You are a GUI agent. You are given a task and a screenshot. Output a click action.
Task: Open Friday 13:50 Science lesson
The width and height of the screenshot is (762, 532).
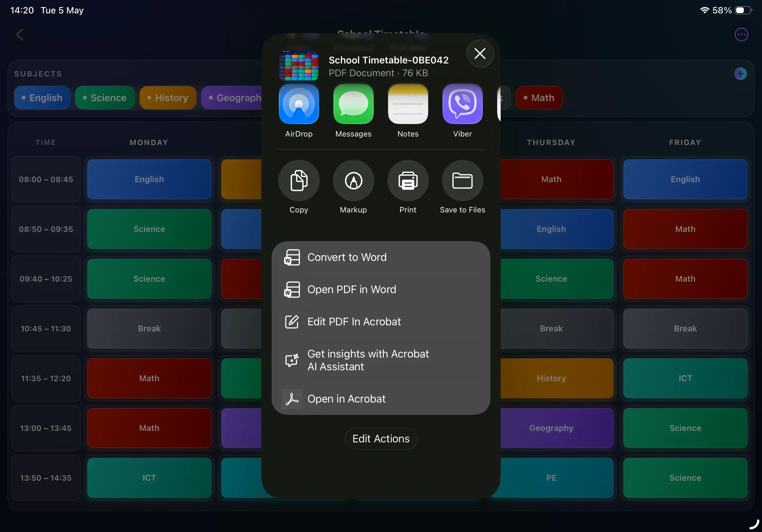tap(685, 478)
